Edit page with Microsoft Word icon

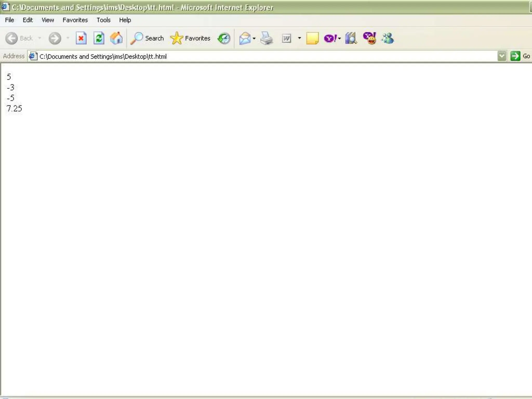[286, 38]
